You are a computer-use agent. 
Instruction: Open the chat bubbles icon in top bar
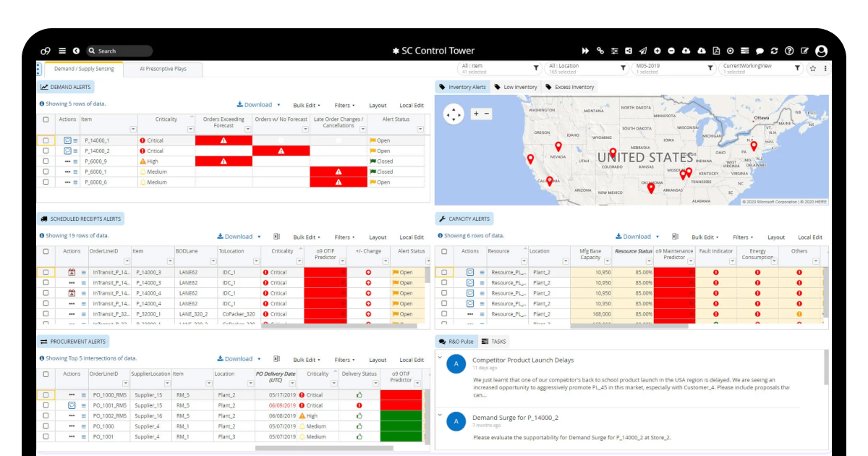760,51
